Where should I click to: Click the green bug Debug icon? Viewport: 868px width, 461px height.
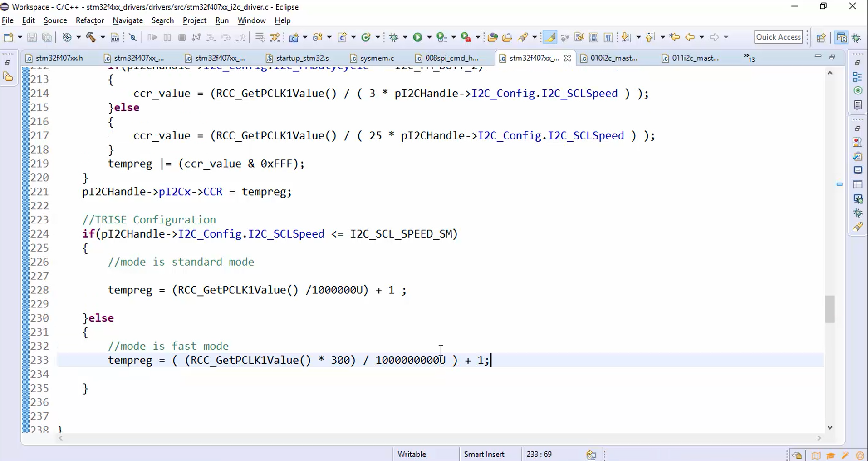click(393, 37)
